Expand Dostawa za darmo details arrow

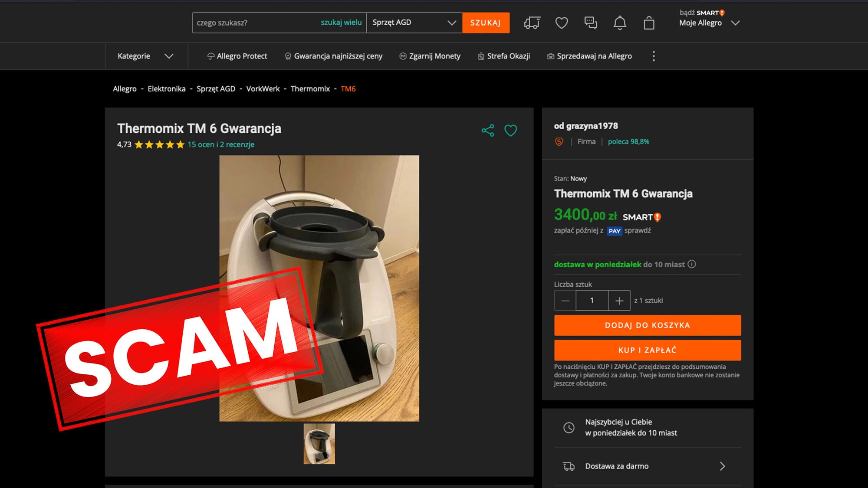pos(722,466)
